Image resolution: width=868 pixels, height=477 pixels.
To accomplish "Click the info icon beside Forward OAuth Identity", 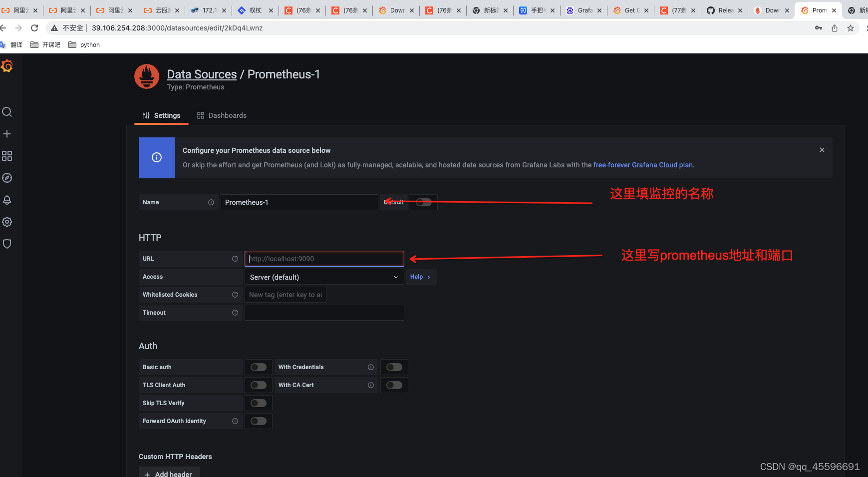I will point(235,421).
